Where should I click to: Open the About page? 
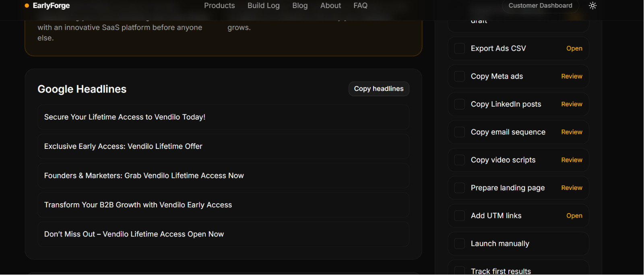(330, 6)
